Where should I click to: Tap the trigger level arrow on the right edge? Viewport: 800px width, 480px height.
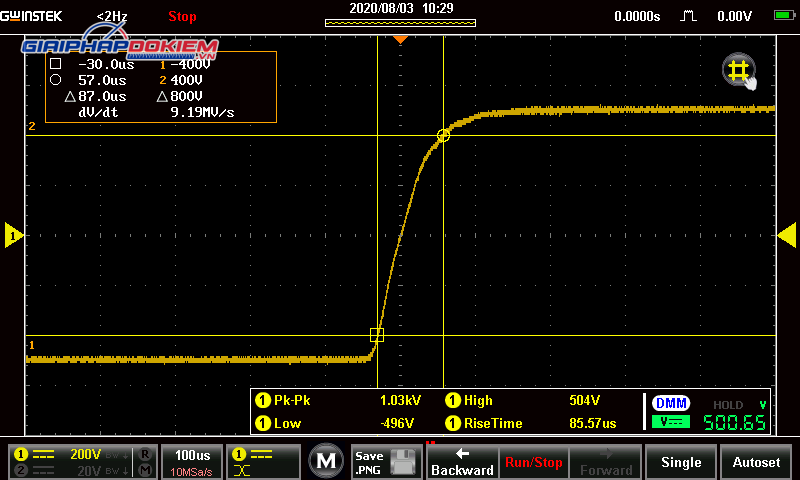[787, 235]
